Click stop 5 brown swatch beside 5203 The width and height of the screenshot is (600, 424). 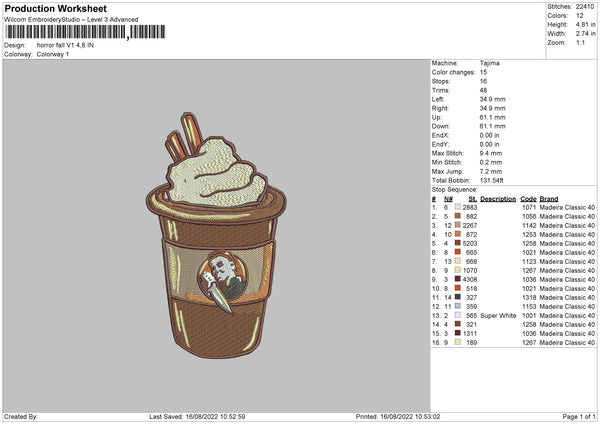click(x=458, y=243)
